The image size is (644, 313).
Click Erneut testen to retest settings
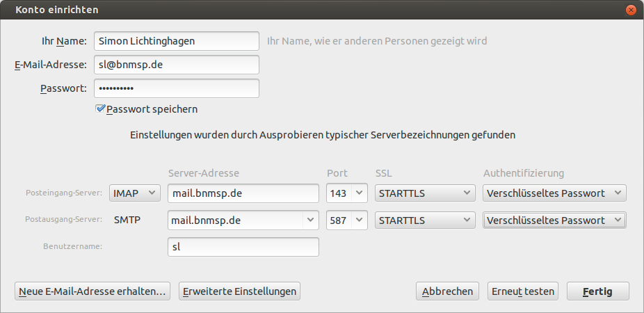(x=522, y=291)
